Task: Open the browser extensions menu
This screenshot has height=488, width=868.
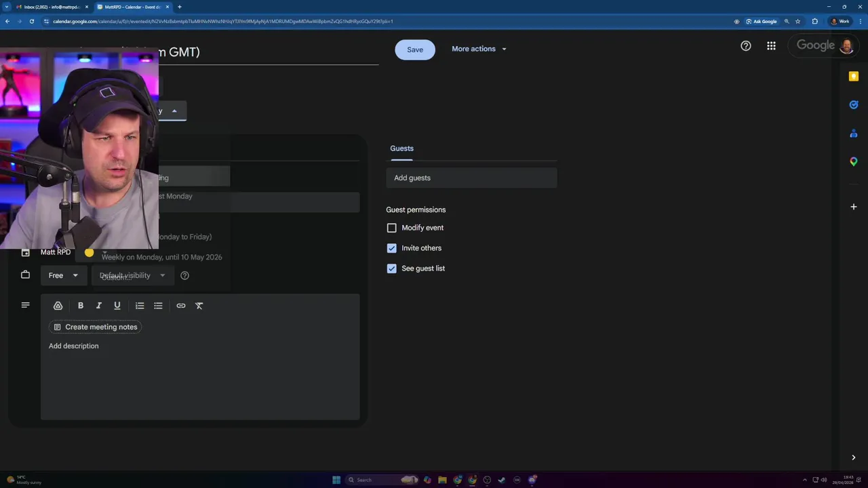Action: pos(815,22)
